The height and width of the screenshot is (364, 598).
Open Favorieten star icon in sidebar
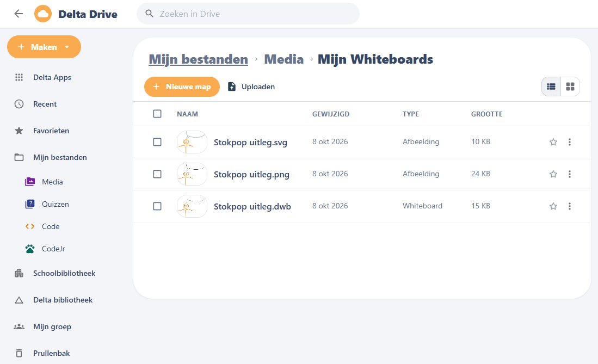click(19, 131)
